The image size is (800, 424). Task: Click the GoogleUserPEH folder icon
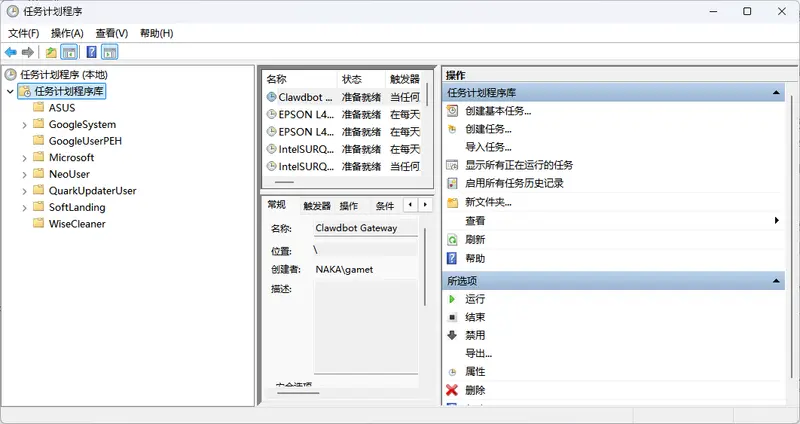[x=38, y=140]
